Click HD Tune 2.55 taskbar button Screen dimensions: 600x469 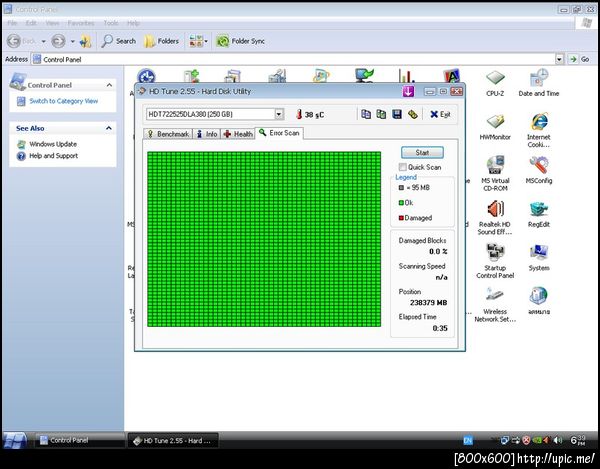pyautogui.click(x=173, y=440)
